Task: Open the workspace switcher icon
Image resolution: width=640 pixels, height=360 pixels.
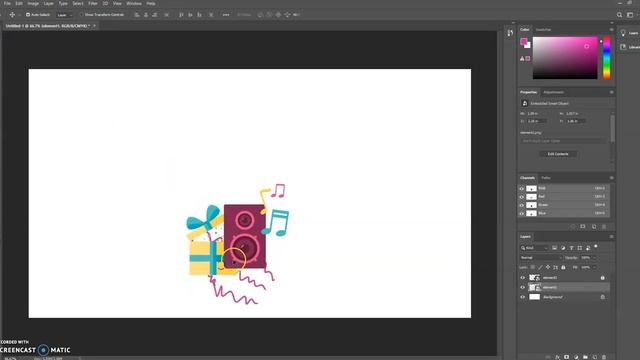Action: (x=630, y=15)
